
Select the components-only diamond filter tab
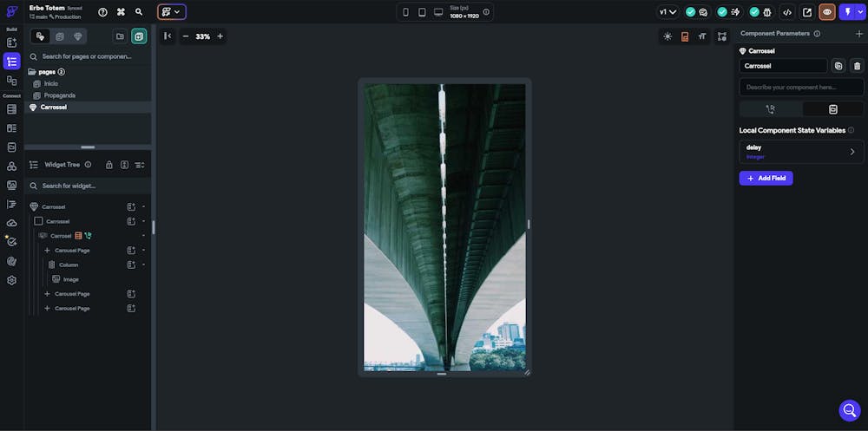[x=77, y=36]
